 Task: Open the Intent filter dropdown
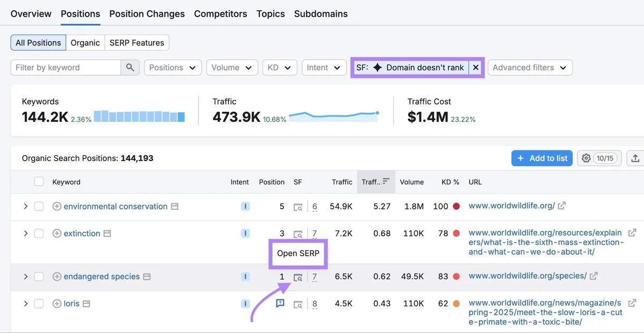[324, 67]
